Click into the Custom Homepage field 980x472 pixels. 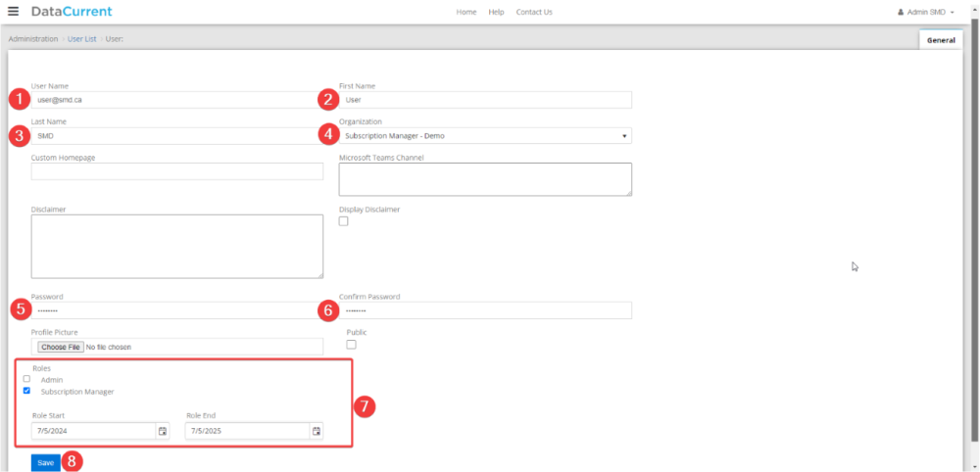[x=177, y=172]
